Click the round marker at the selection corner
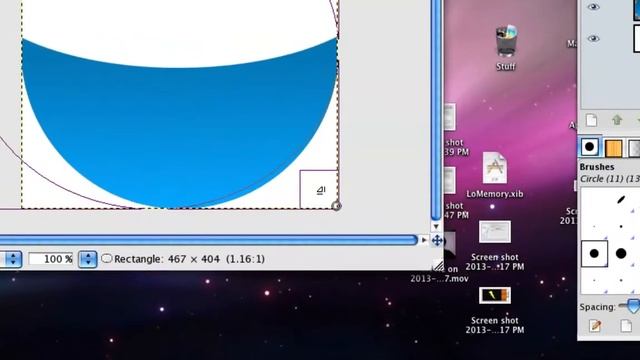The height and width of the screenshot is (360, 640). pyautogui.click(x=336, y=206)
